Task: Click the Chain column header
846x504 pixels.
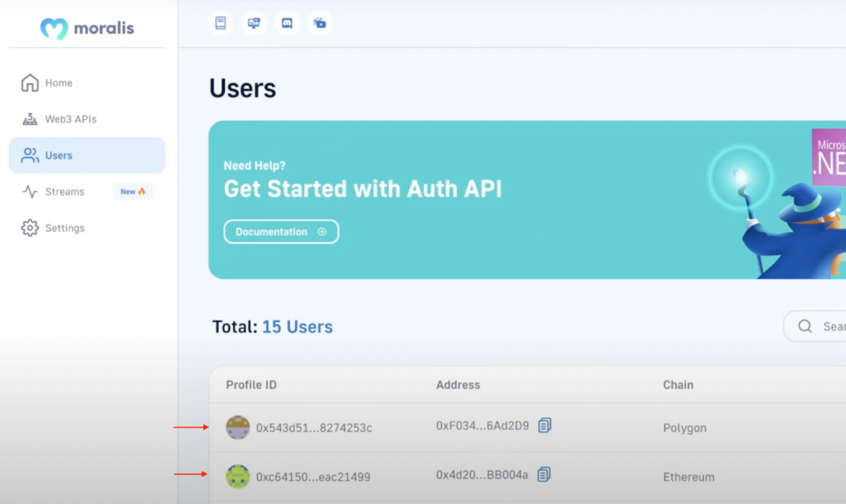Action: (x=678, y=385)
